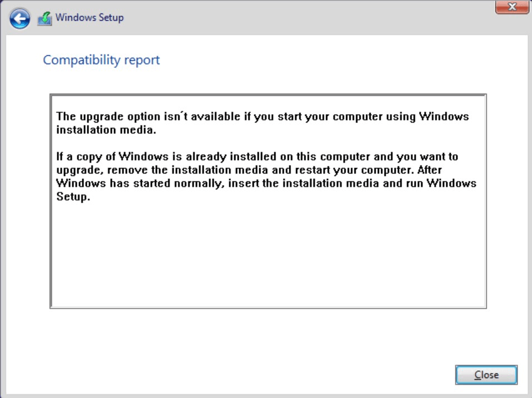532x398 pixels.
Task: Click the final word "Setup." in the report
Action: click(73, 196)
